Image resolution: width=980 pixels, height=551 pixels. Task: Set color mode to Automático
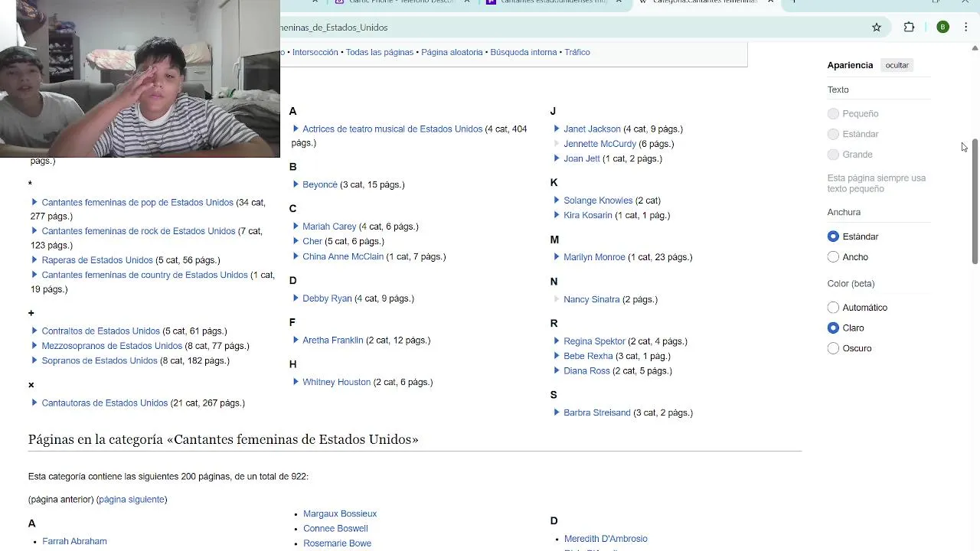tap(833, 308)
